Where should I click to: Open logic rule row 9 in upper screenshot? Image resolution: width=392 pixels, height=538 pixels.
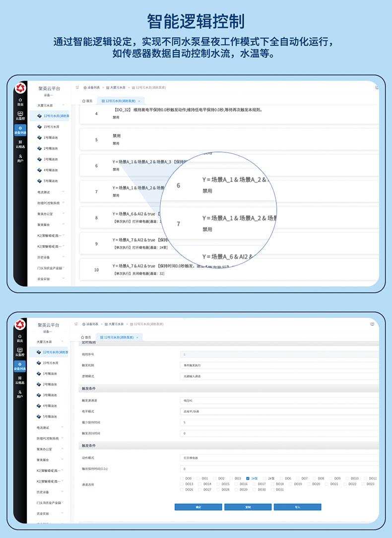pos(229,243)
